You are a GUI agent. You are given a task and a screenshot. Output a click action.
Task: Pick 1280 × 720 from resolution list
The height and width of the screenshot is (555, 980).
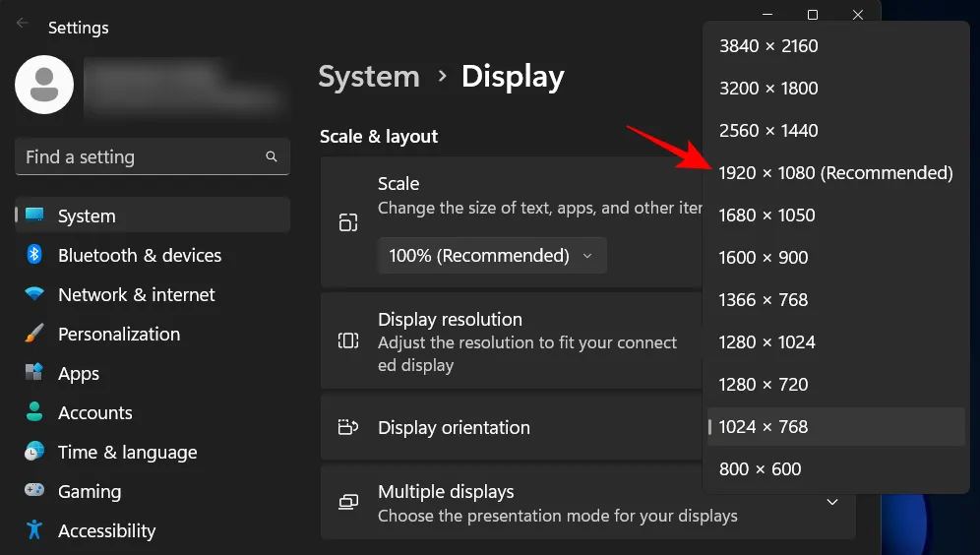point(764,385)
